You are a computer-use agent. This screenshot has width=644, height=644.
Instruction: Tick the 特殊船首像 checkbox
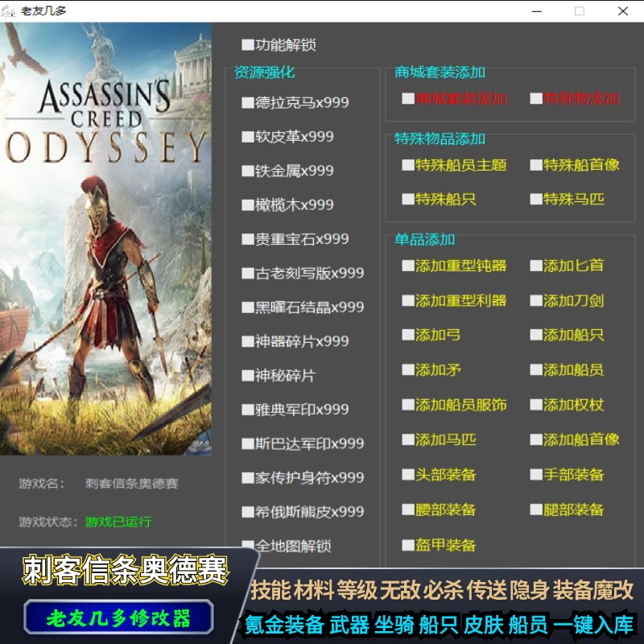click(x=536, y=165)
